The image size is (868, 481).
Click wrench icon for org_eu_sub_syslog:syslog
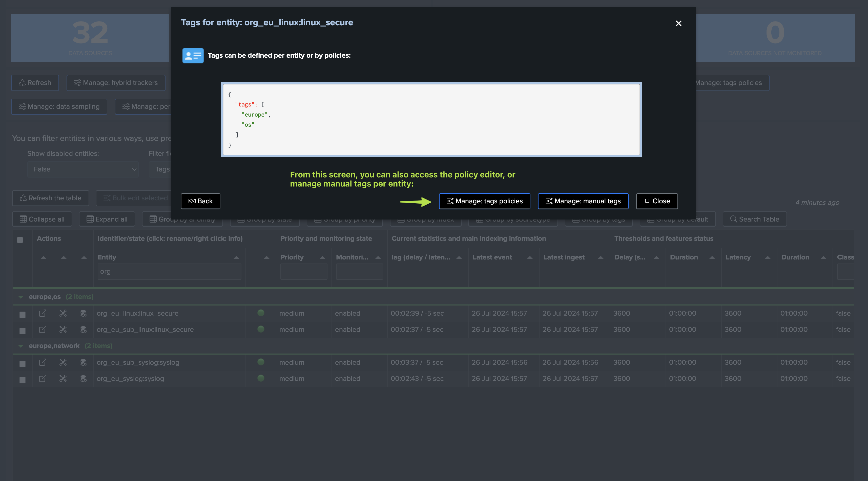pos(63,362)
